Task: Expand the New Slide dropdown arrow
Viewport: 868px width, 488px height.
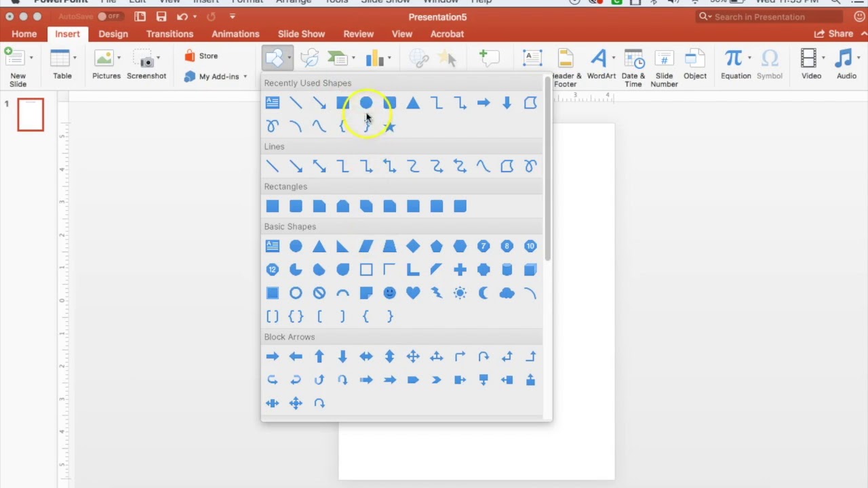Action: pyautogui.click(x=31, y=58)
